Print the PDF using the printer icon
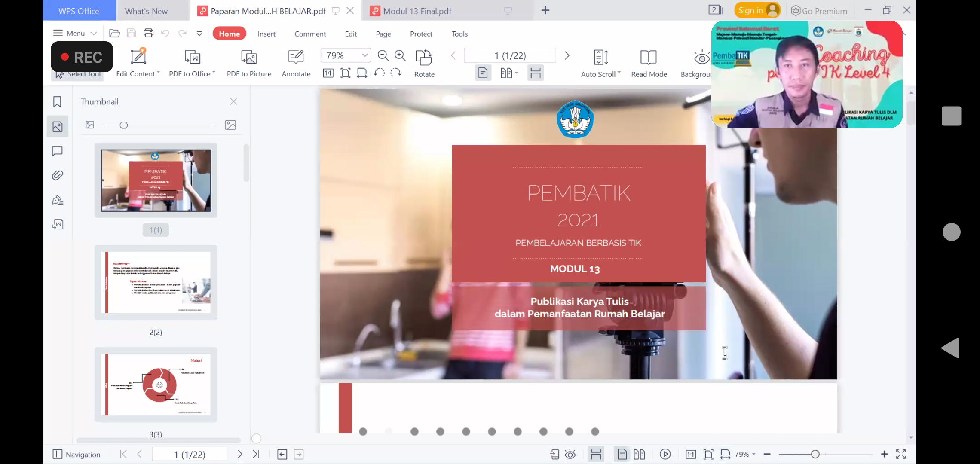The image size is (980, 464). [148, 33]
